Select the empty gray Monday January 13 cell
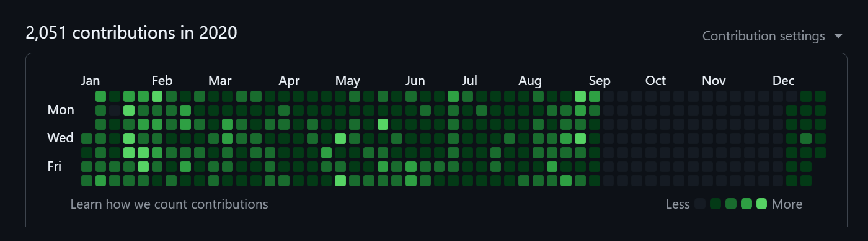 click(115, 110)
